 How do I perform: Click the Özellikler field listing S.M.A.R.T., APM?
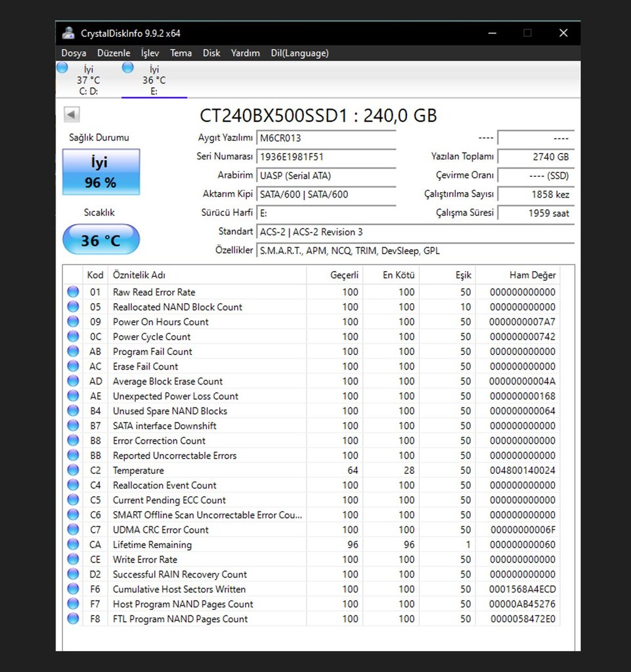[415, 251]
